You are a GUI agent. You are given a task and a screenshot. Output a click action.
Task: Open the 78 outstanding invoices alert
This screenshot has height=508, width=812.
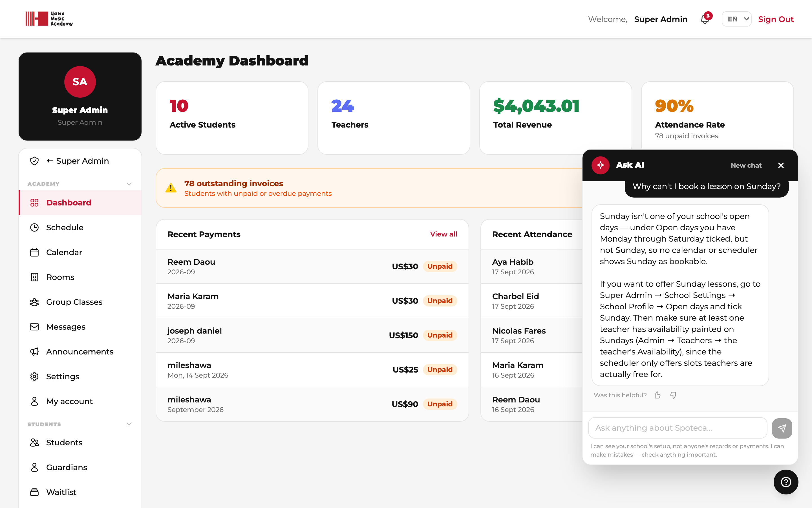point(369,188)
